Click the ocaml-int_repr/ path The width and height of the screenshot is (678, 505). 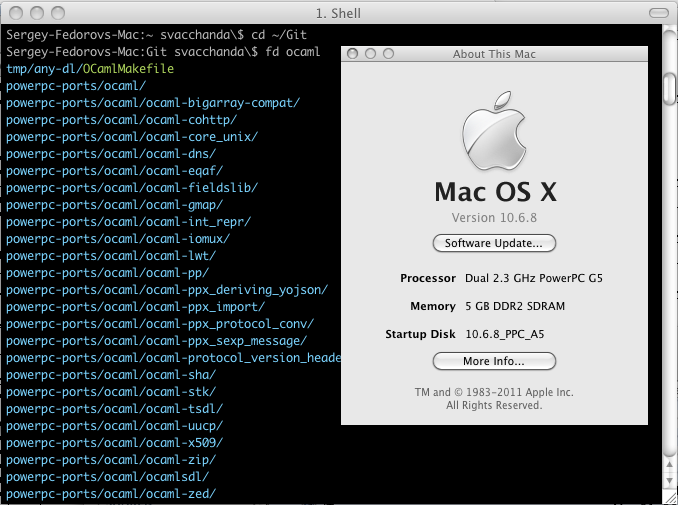click(x=128, y=222)
